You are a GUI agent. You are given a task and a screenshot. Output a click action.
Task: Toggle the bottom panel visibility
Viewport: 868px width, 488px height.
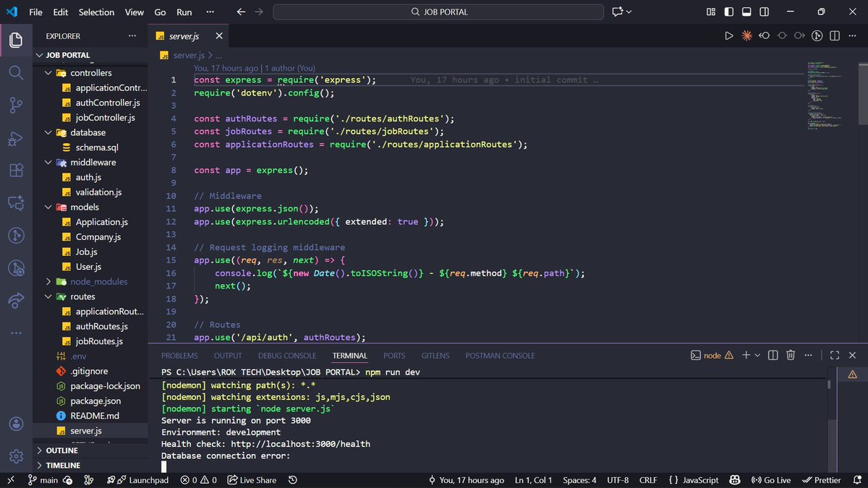pos(746,12)
